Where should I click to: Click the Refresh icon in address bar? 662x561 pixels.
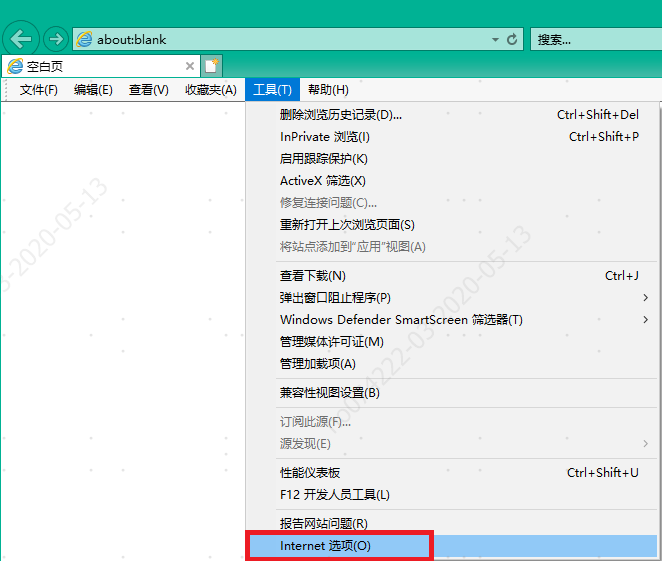pyautogui.click(x=512, y=39)
